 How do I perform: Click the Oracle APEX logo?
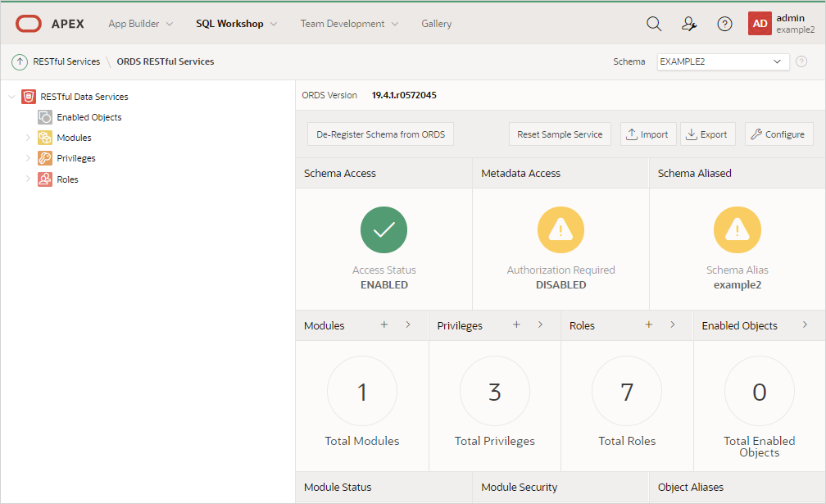tap(29, 24)
